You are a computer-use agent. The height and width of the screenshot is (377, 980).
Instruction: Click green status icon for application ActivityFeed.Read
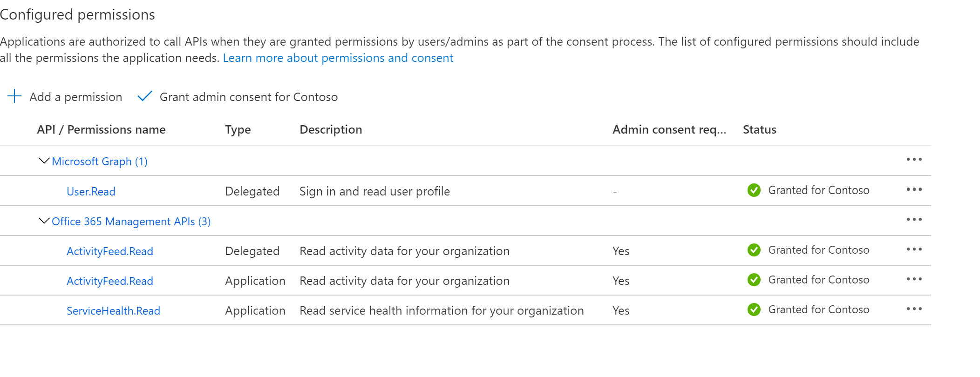(x=754, y=280)
